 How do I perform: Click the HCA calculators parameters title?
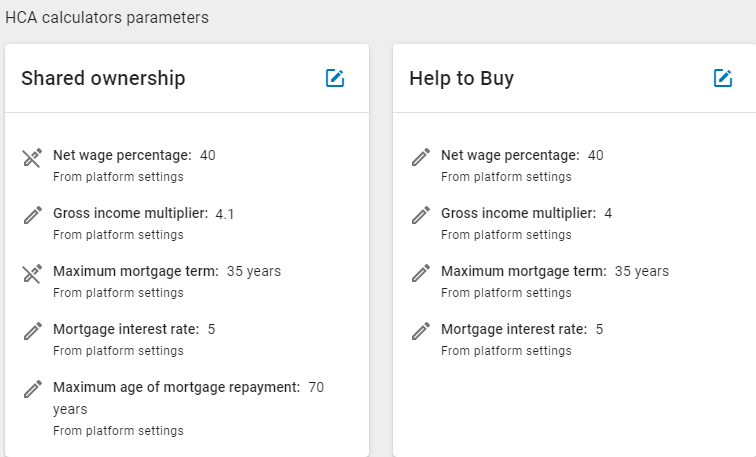[107, 18]
